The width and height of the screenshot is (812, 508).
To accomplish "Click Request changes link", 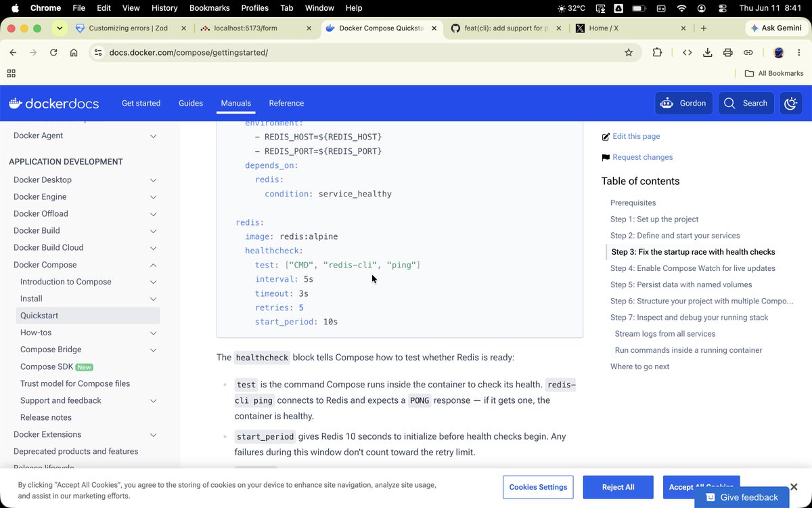I will click(643, 157).
